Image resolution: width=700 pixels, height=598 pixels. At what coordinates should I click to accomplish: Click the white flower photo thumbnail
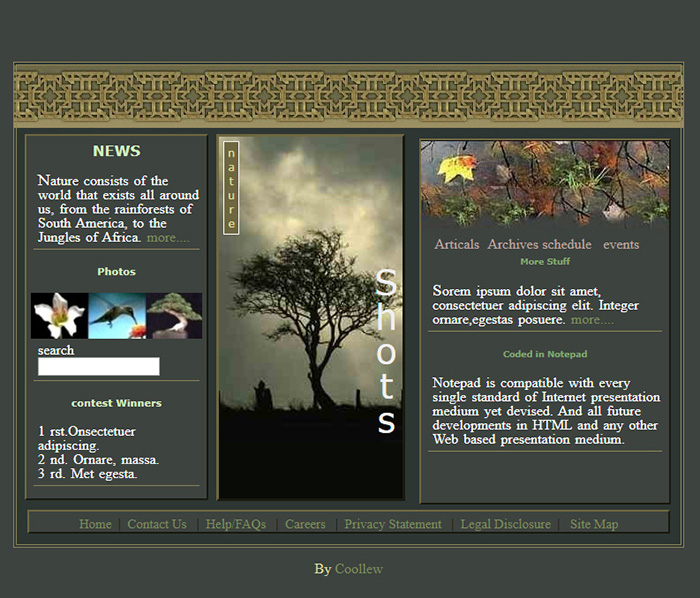coord(59,315)
